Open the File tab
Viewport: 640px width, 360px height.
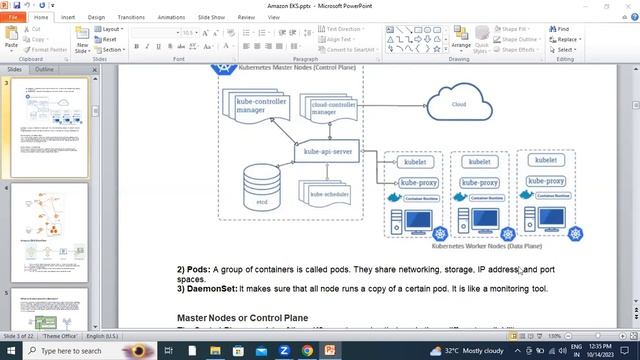pos(13,18)
